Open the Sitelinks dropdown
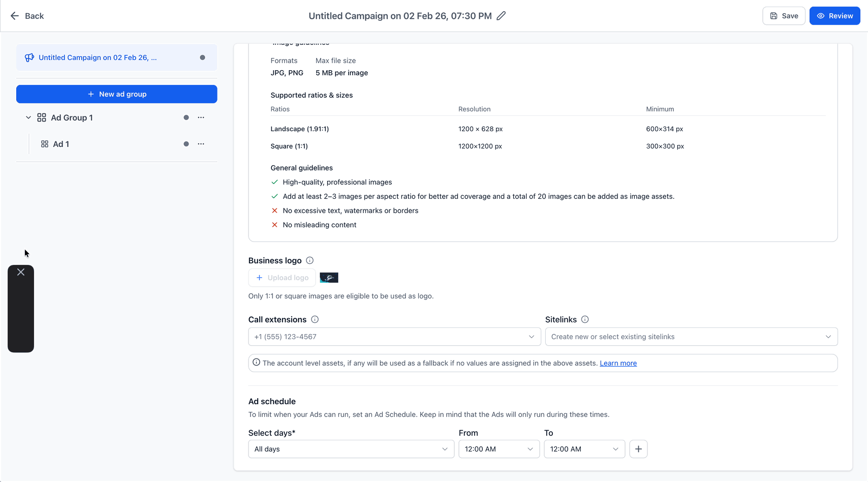Viewport: 868px width, 482px height. [x=691, y=337]
